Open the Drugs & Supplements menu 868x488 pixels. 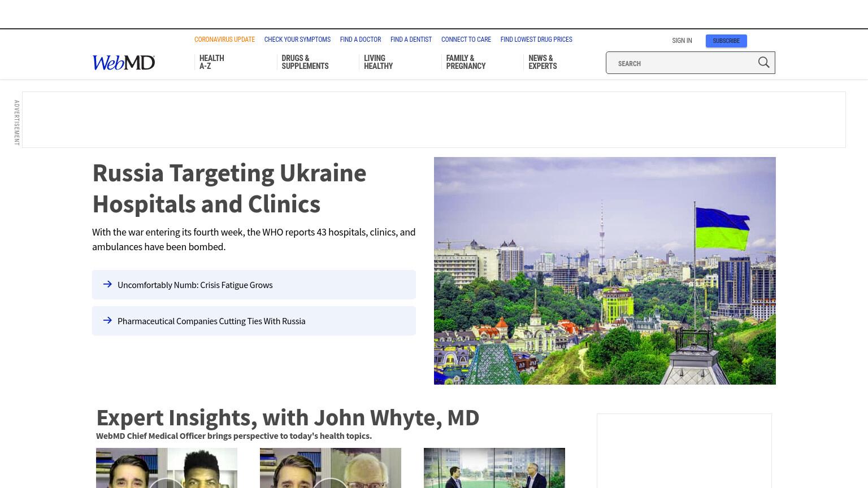pos(305,62)
